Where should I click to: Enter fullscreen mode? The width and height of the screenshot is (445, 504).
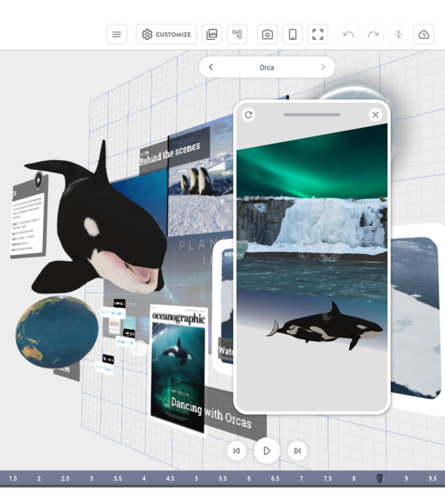point(318,34)
